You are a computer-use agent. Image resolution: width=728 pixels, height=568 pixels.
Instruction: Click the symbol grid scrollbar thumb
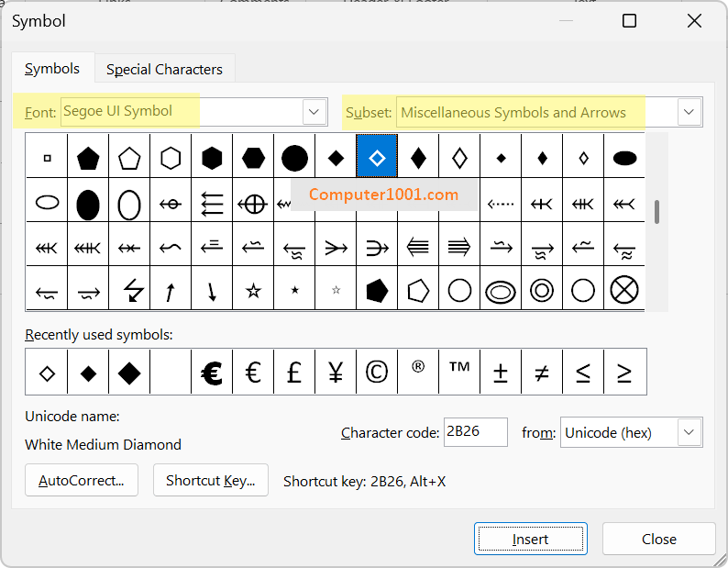point(656,212)
